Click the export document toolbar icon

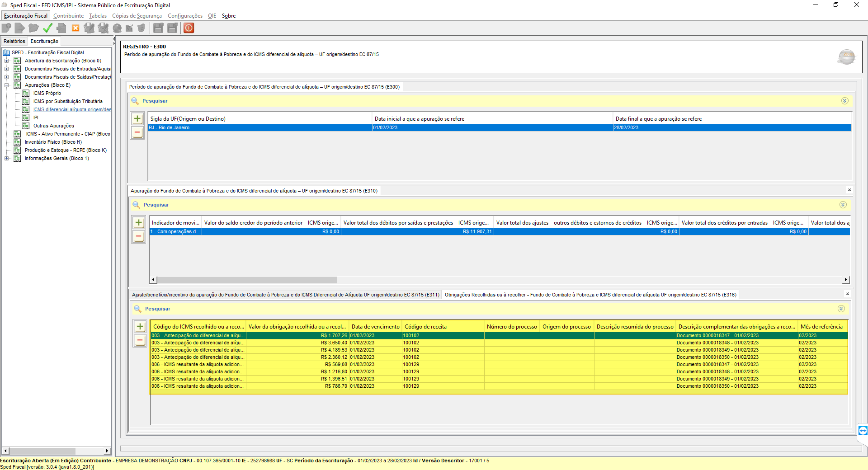(x=61, y=28)
